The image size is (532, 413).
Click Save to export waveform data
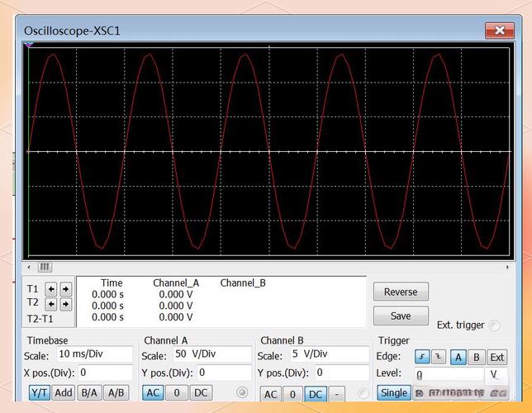tap(401, 316)
